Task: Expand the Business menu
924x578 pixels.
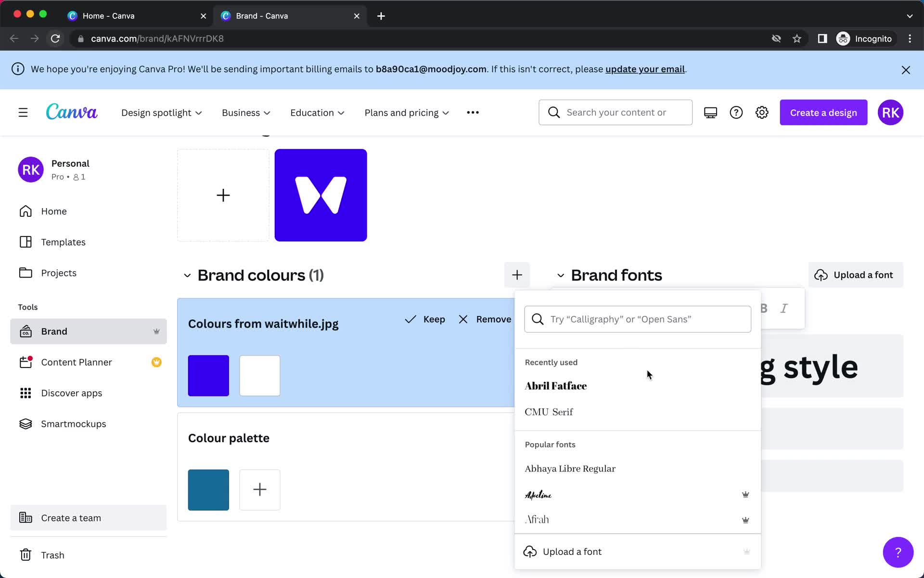Action: [x=246, y=113]
